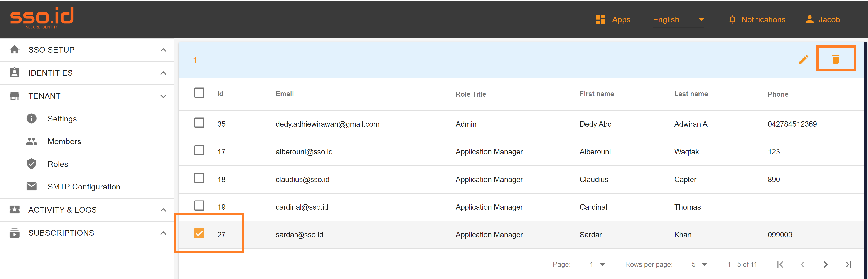Toggle the select-all header checkbox

(199, 92)
